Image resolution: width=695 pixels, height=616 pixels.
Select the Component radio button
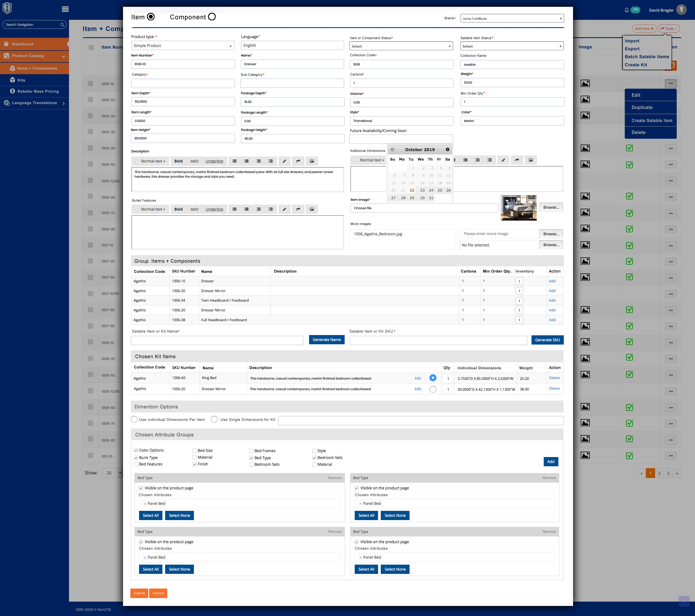212,17
